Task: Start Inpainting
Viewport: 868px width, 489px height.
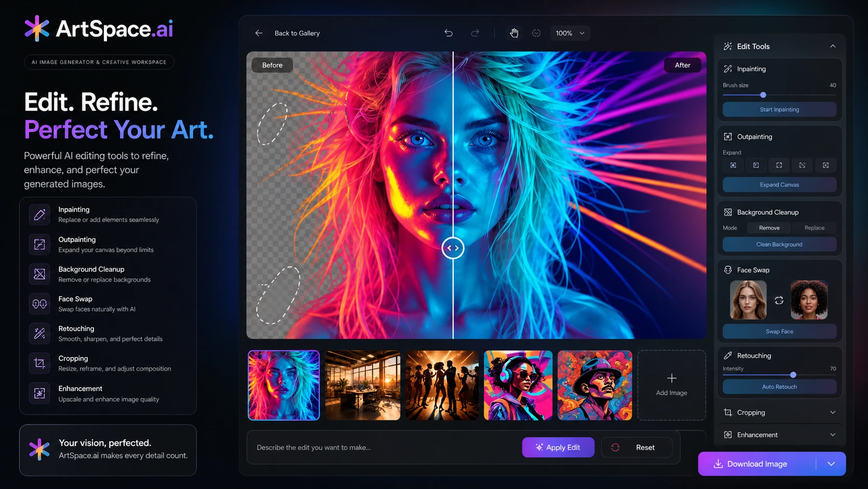Action: pyautogui.click(x=779, y=110)
